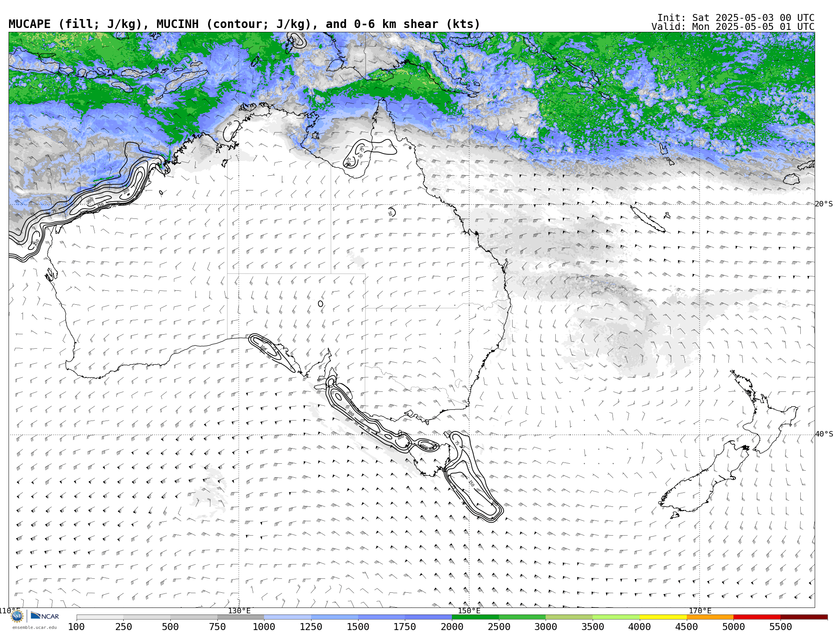Screen dimensions: 840x632
Task: Click the red 5000-5500 colorbar segment
Action: click(757, 617)
